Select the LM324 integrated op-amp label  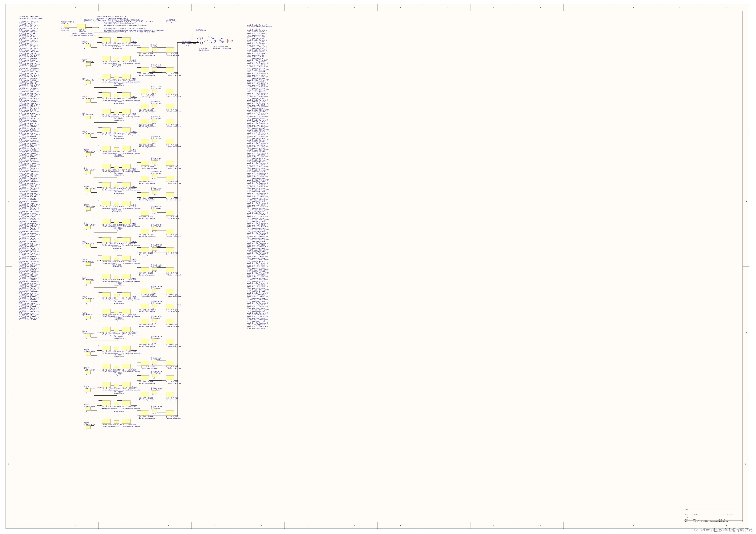coord(201,30)
